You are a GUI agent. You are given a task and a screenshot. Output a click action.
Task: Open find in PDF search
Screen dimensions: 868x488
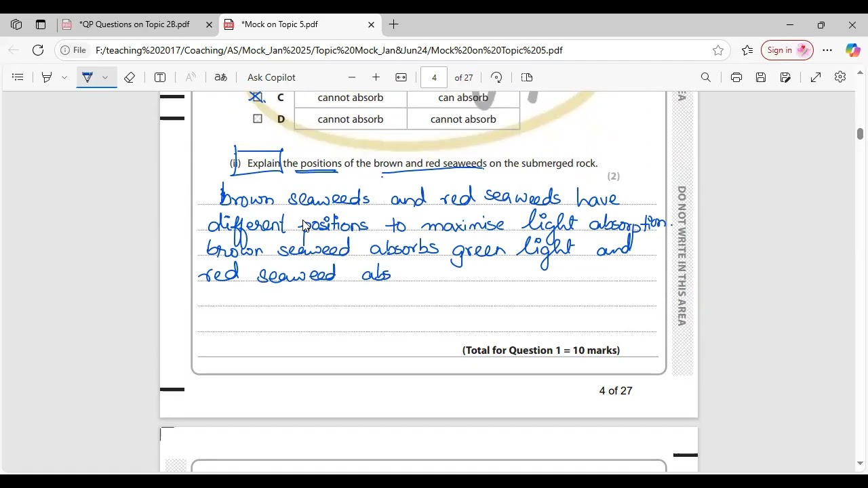coord(706,77)
